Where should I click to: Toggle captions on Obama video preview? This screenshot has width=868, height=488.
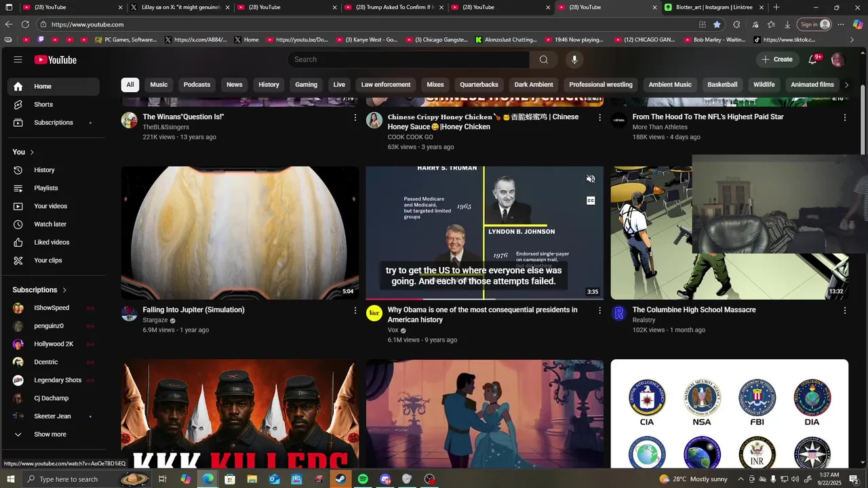[x=591, y=201]
